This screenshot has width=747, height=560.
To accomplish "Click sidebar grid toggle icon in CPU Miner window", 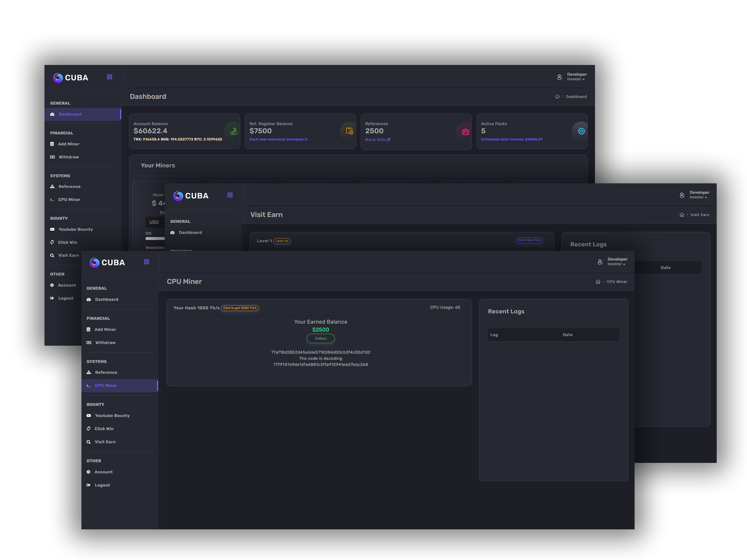I will 146,262.
